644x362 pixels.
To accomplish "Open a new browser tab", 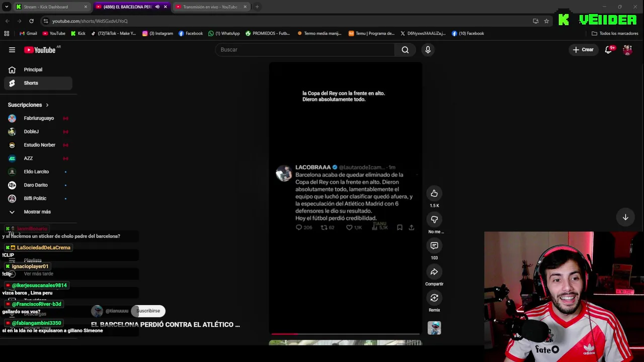I will pos(257,7).
